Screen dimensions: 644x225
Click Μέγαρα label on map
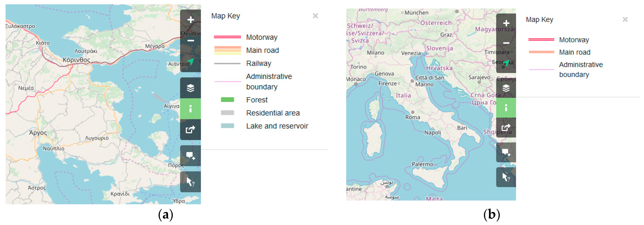pyautogui.click(x=155, y=46)
